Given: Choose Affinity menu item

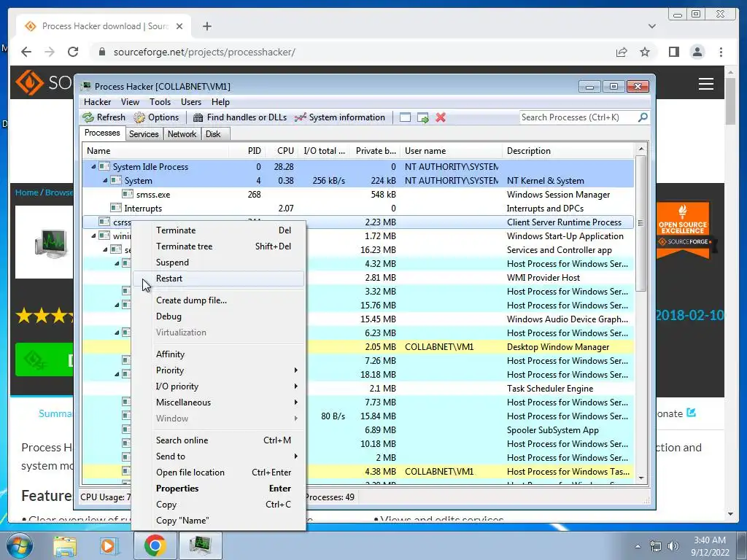Looking at the screenshot, I should 218,354.
